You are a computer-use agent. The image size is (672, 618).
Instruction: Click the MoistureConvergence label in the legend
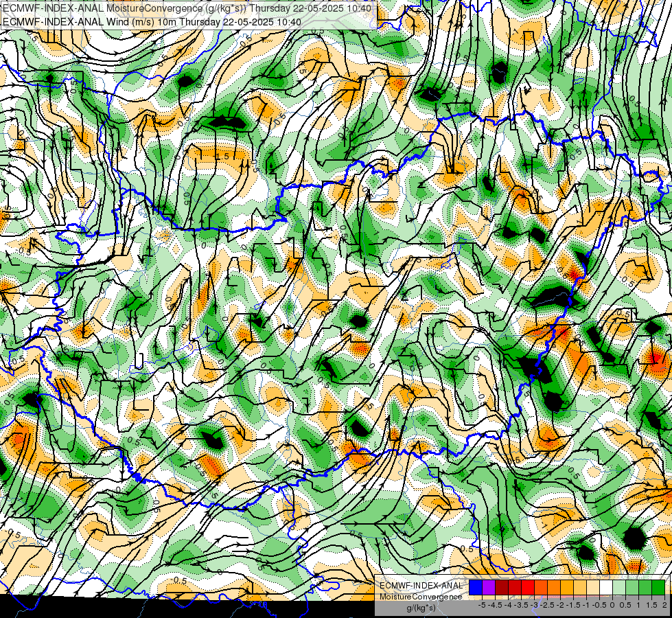point(421,597)
